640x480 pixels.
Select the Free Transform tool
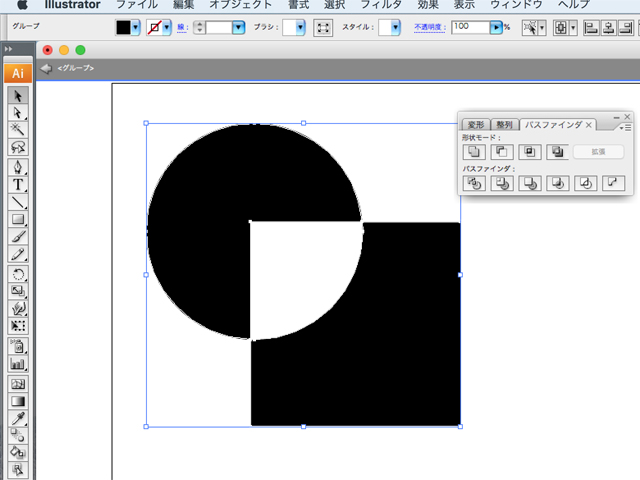pyautogui.click(x=18, y=325)
